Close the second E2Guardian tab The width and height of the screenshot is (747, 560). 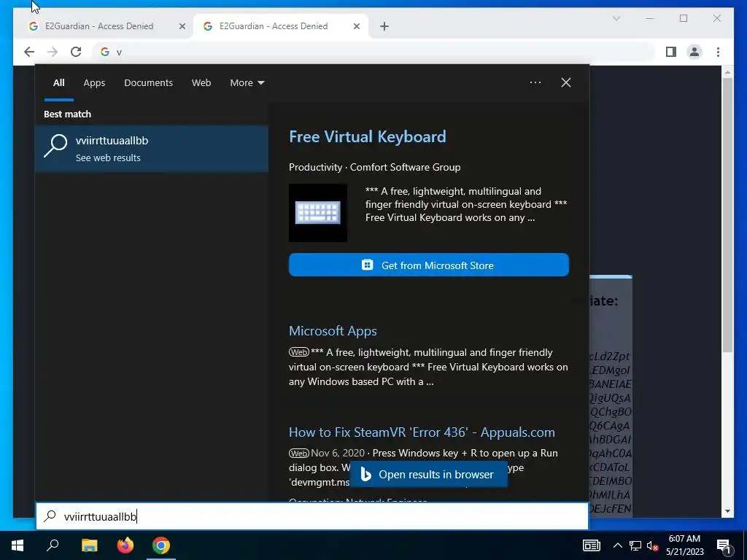[x=356, y=26]
